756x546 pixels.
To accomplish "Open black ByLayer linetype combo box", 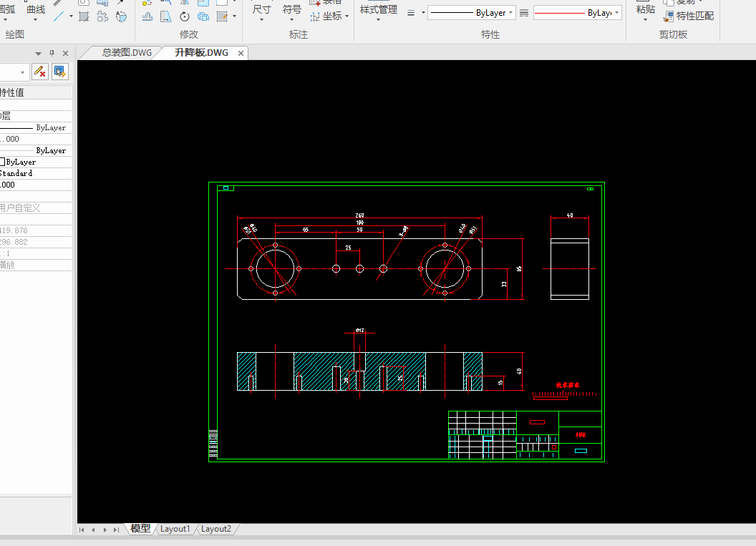I will pyautogui.click(x=472, y=13).
